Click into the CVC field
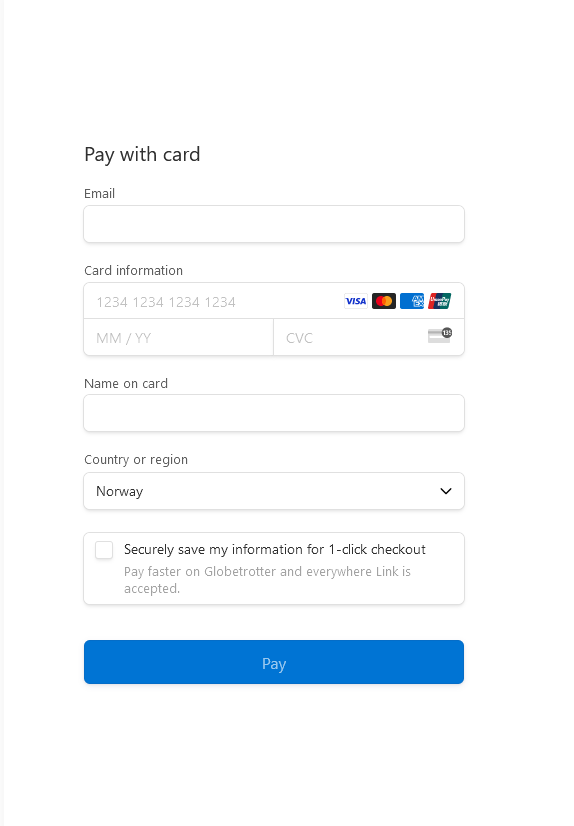574x826 pixels. pyautogui.click(x=369, y=337)
